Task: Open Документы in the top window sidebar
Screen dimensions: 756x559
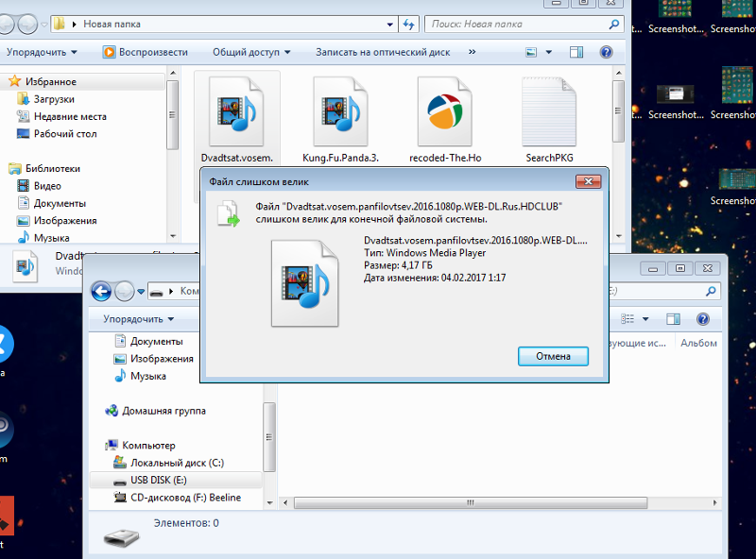Action: (60, 203)
